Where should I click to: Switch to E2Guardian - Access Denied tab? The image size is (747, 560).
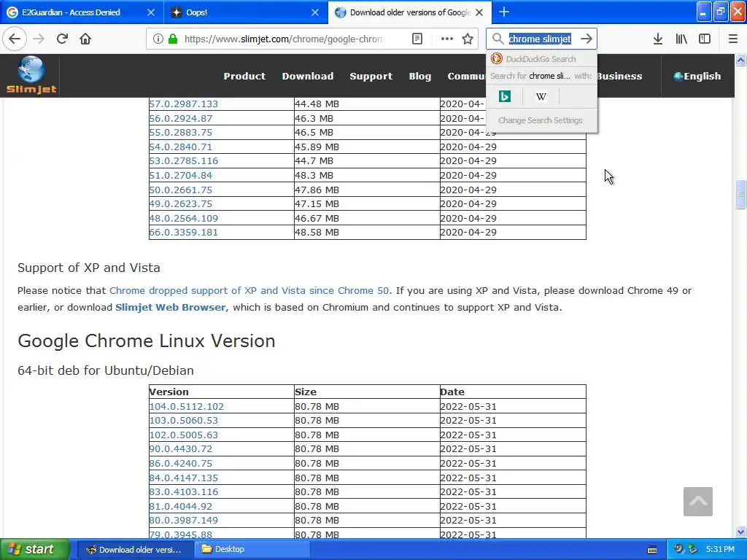(71, 12)
